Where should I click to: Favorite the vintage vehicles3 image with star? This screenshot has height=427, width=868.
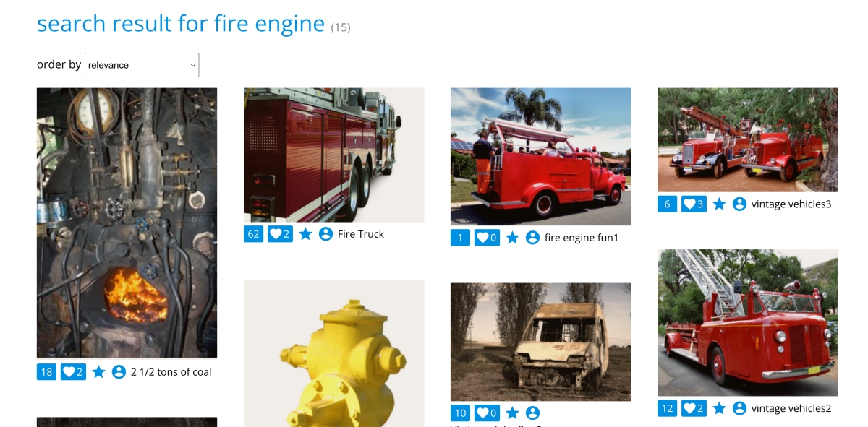tap(719, 204)
